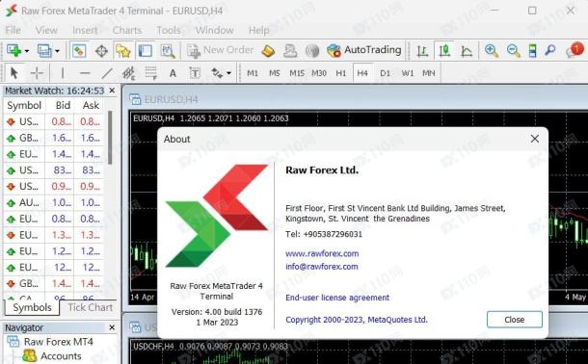
Task: Switch chart to M15 timeframe
Action: point(297,73)
